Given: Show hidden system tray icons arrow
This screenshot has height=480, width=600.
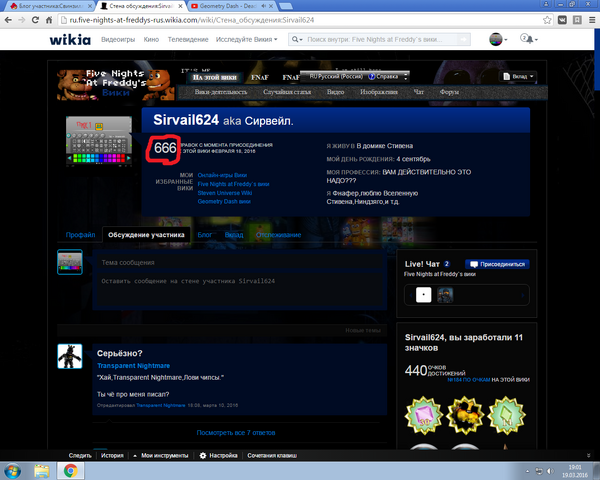Looking at the screenshot, I should coord(527,471).
